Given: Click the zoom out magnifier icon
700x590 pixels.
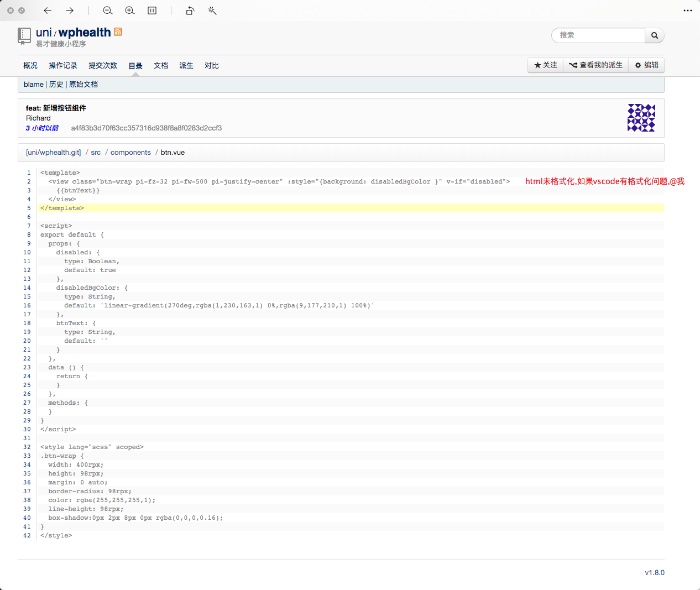Looking at the screenshot, I should click(108, 11).
